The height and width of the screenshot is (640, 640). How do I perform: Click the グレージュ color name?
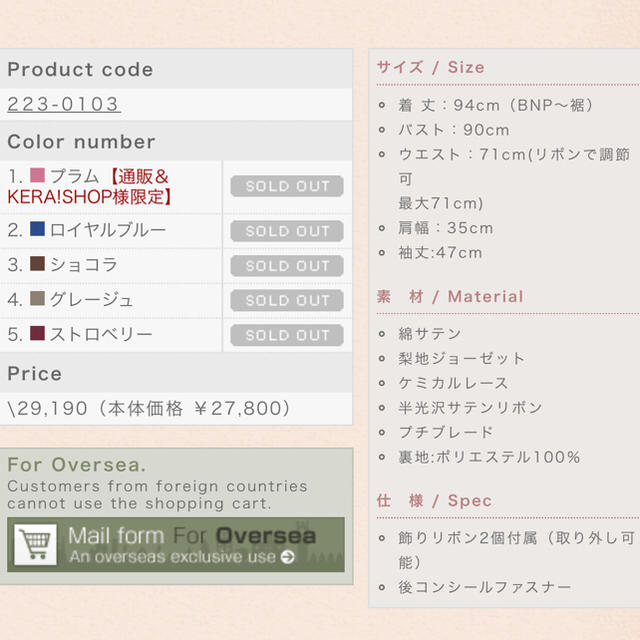pos(91,300)
